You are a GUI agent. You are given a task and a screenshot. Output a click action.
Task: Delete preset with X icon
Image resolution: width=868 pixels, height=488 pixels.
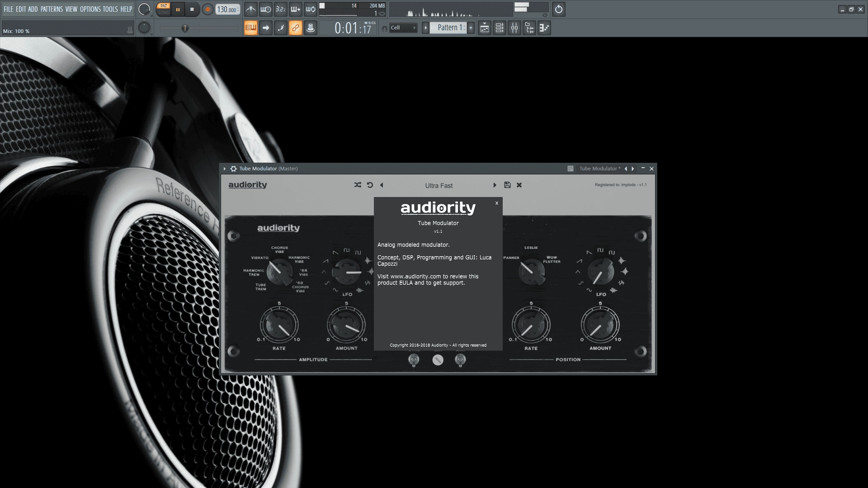point(519,185)
